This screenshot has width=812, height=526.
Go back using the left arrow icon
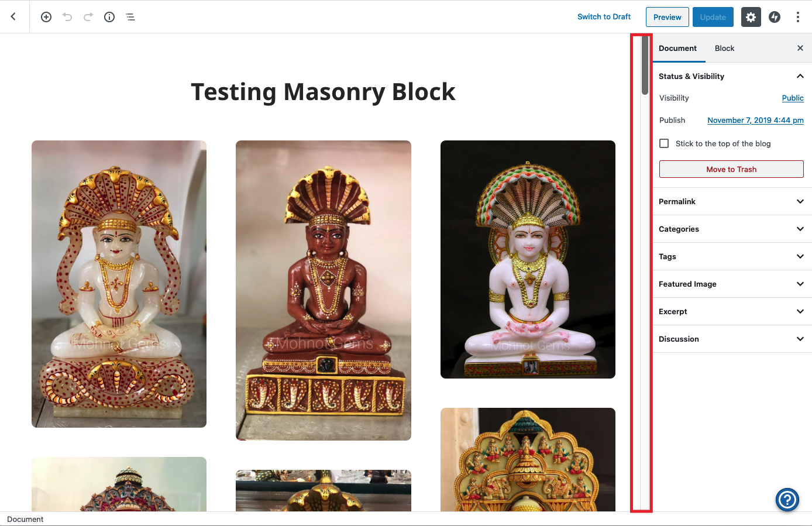13,17
